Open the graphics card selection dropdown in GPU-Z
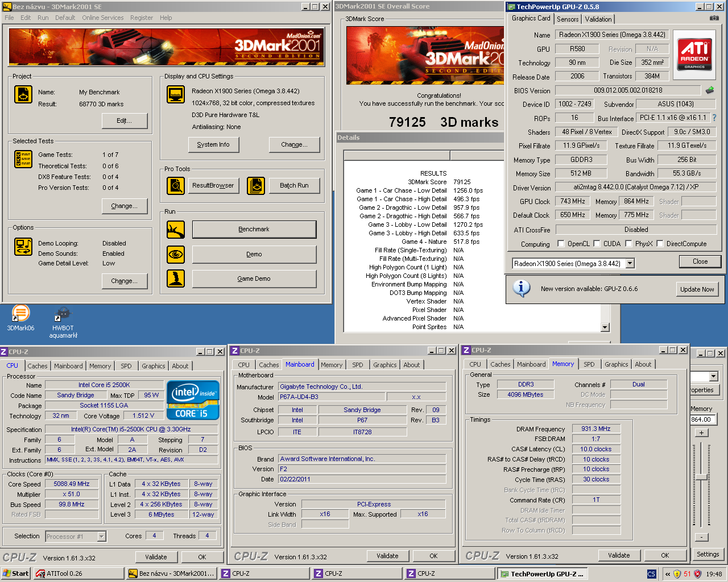Screen dimensions: 728x582 tap(630, 263)
